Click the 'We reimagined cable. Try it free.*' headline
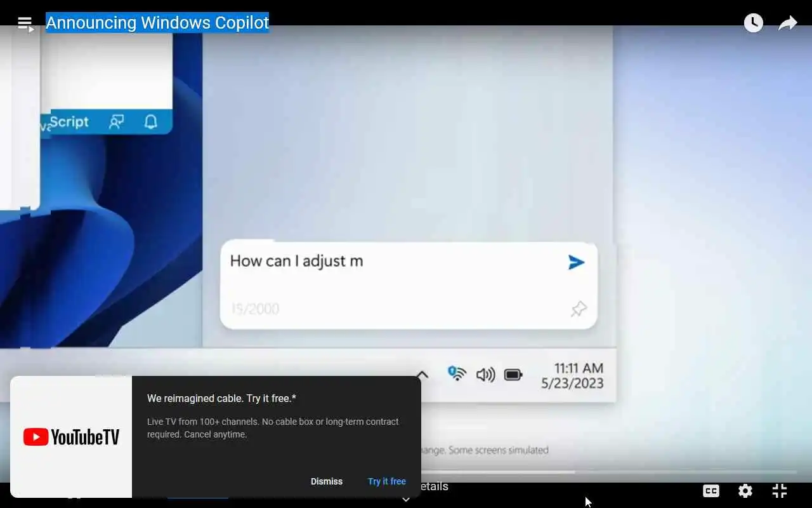 [x=221, y=398]
